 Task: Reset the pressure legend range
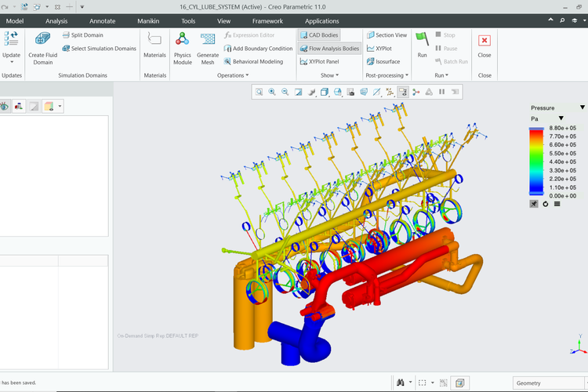tap(545, 204)
